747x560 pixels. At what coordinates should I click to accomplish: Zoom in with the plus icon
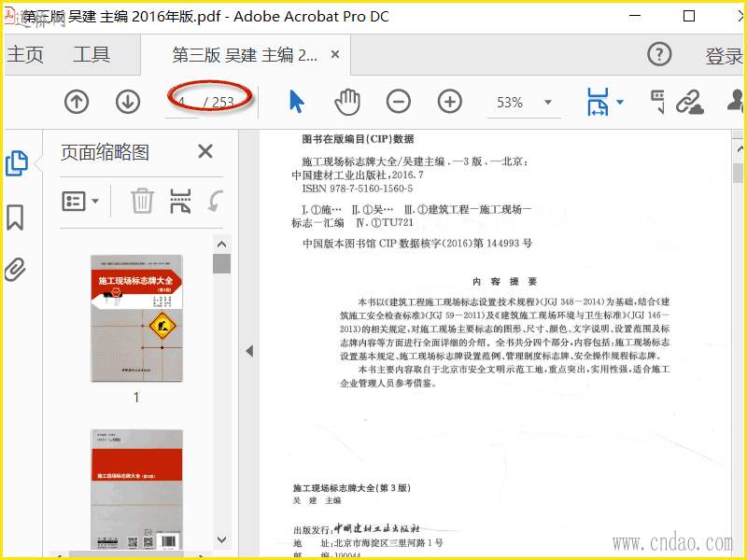(450, 102)
